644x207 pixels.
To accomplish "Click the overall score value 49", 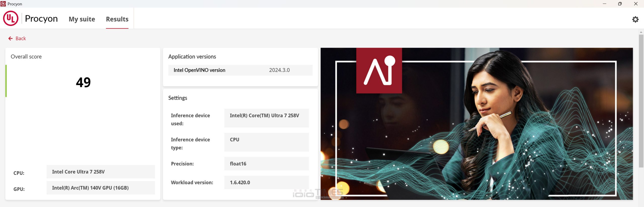I will coord(83,82).
